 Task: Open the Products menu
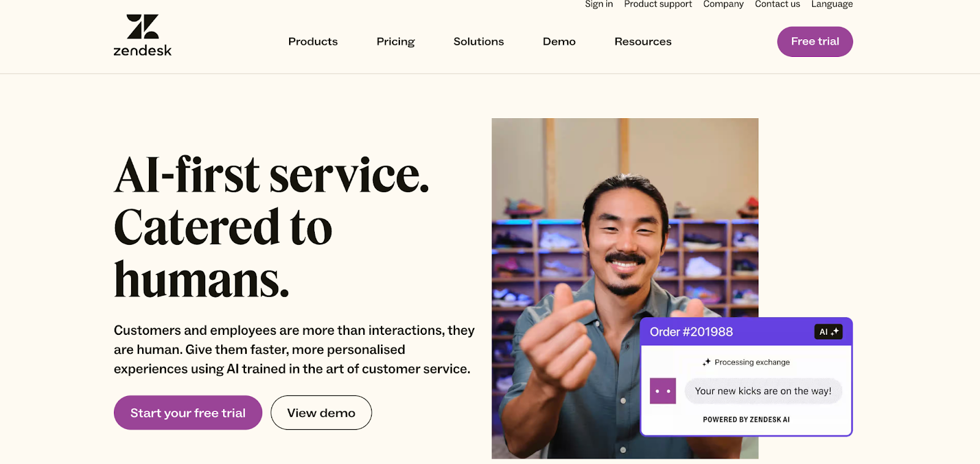point(313,42)
